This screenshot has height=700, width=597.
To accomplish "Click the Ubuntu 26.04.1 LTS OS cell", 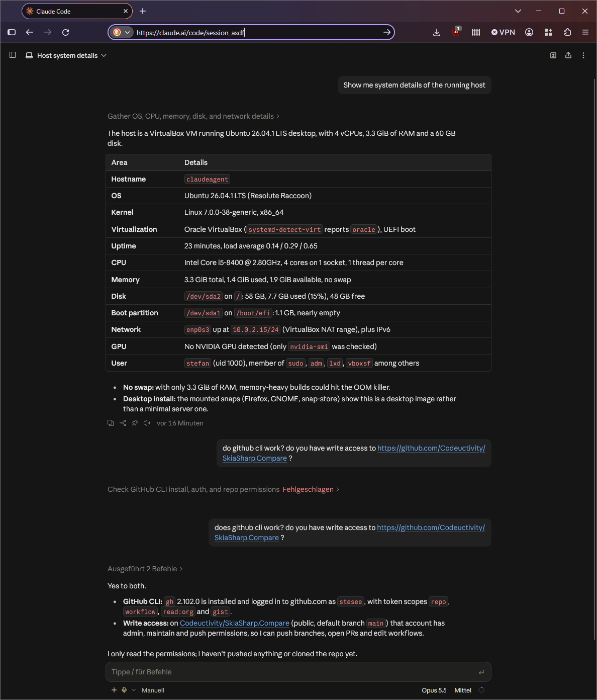I will click(248, 196).
